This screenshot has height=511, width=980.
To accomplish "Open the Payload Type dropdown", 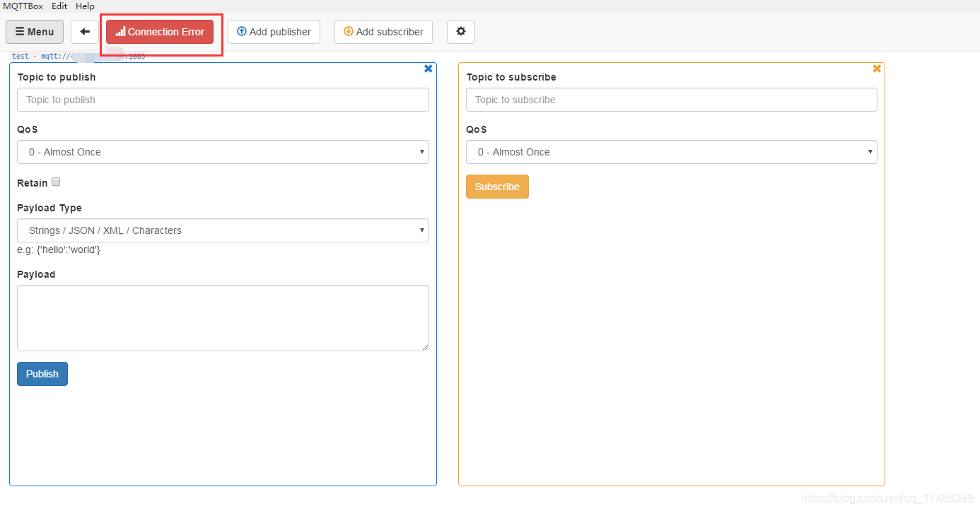I will [223, 230].
